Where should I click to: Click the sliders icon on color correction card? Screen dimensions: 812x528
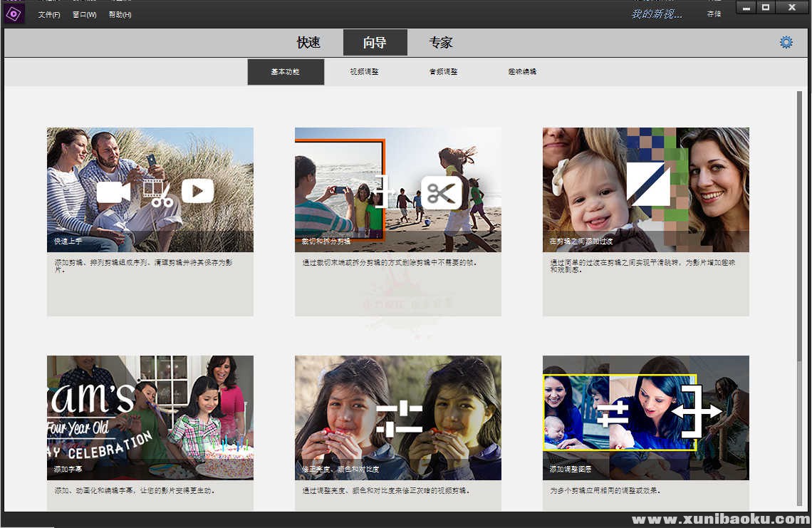(x=399, y=418)
